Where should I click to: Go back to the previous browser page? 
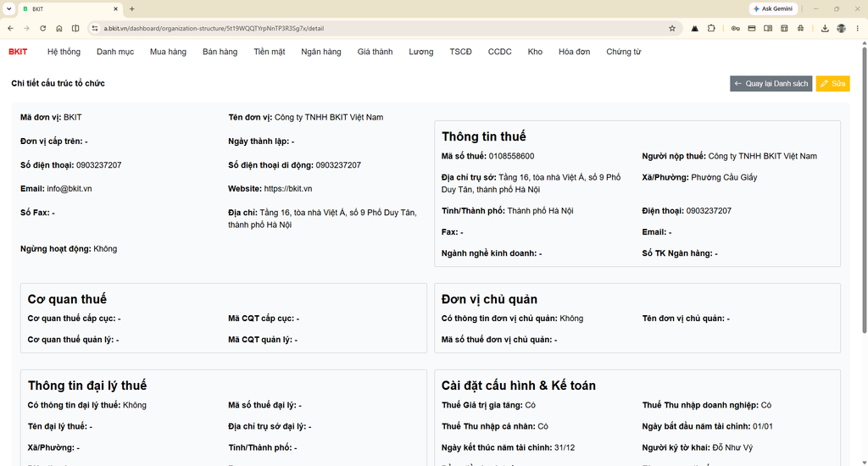pos(10,28)
